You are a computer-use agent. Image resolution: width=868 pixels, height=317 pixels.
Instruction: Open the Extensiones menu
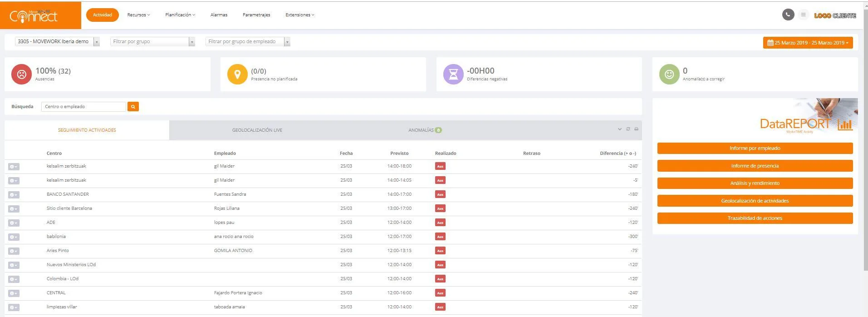(x=299, y=15)
